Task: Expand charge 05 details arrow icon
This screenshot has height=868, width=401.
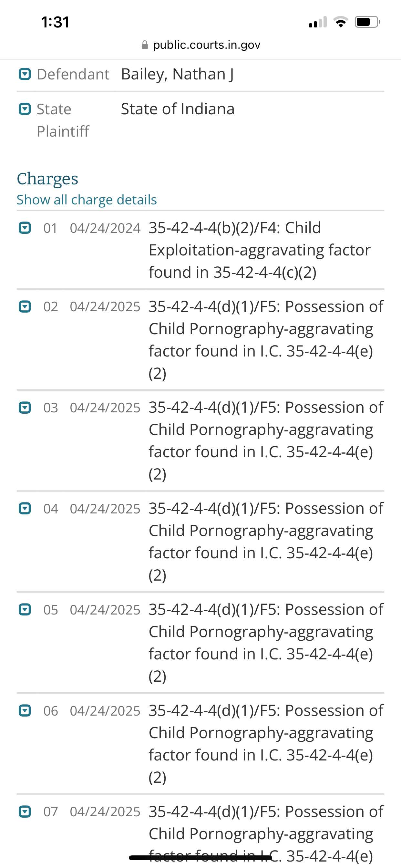Action: (25, 610)
